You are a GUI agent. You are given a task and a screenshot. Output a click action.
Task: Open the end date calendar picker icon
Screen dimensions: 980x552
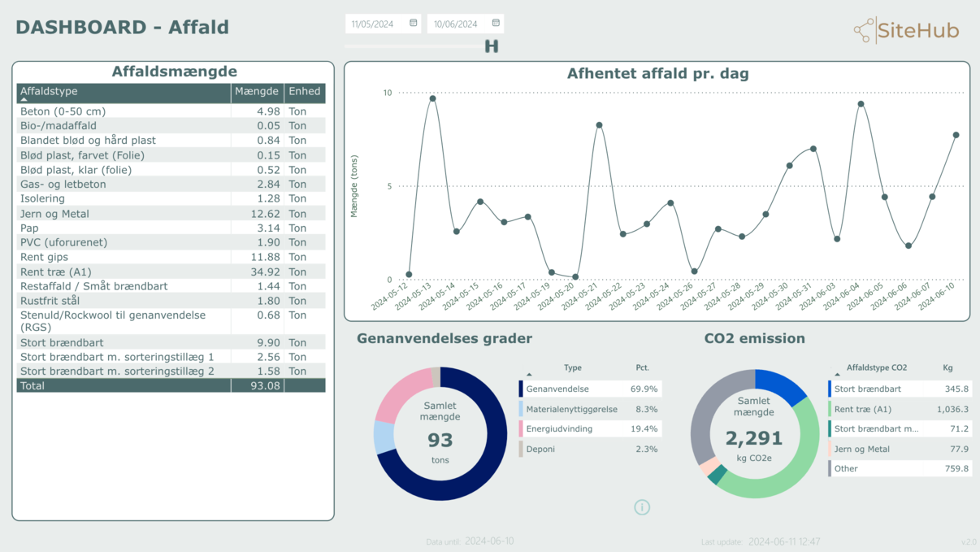pyautogui.click(x=496, y=24)
